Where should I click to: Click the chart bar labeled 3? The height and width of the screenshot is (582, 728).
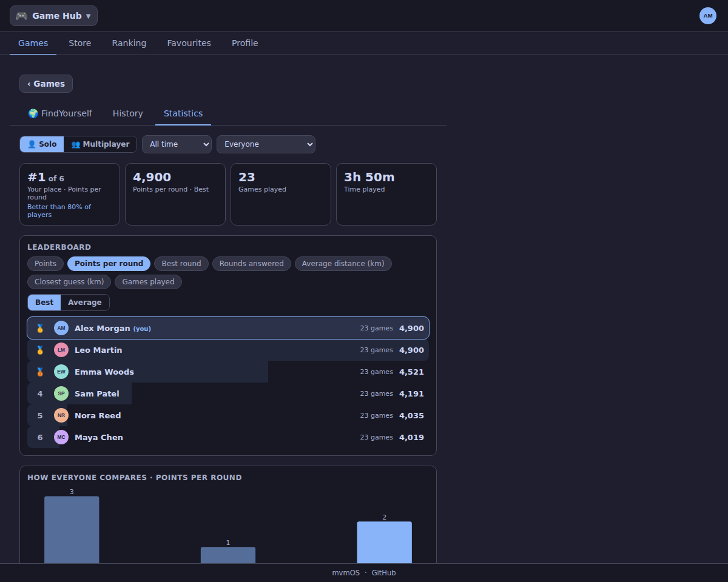72,530
